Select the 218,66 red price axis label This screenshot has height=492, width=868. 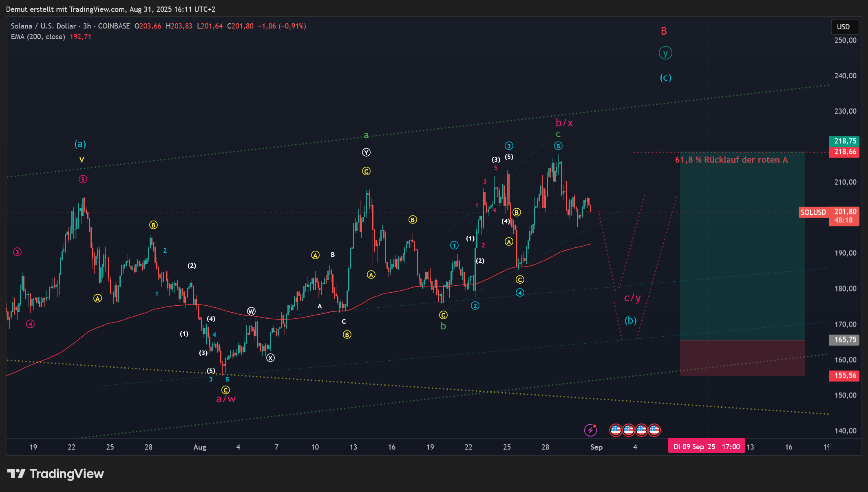coord(845,152)
